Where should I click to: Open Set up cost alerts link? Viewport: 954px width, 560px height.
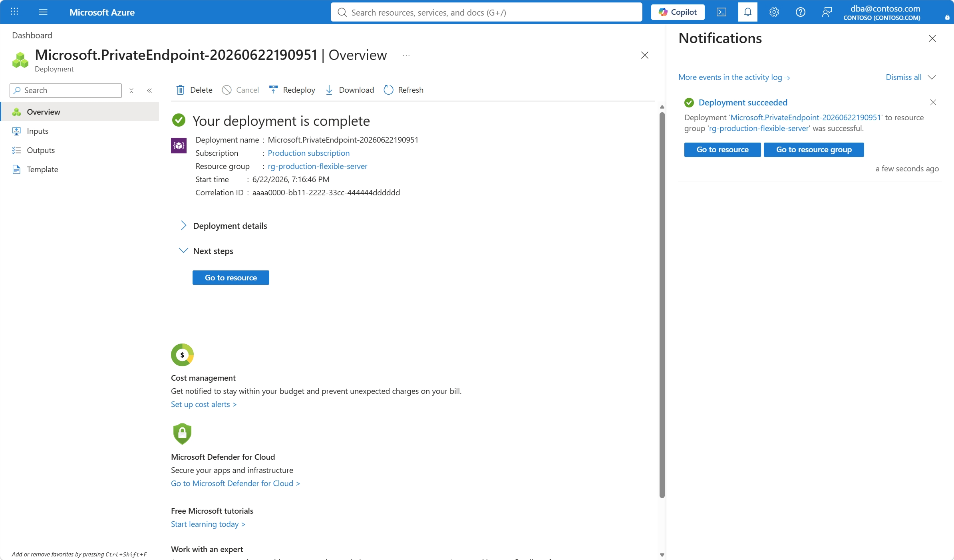tap(204, 404)
